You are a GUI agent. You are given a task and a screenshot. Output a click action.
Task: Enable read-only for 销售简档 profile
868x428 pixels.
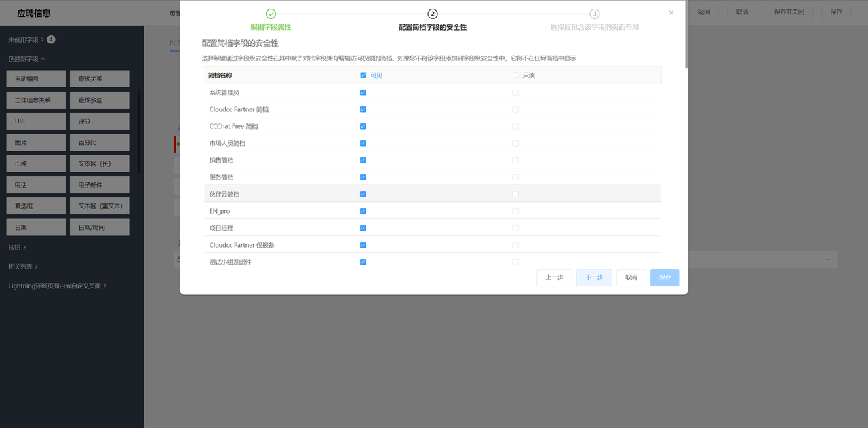pyautogui.click(x=515, y=160)
